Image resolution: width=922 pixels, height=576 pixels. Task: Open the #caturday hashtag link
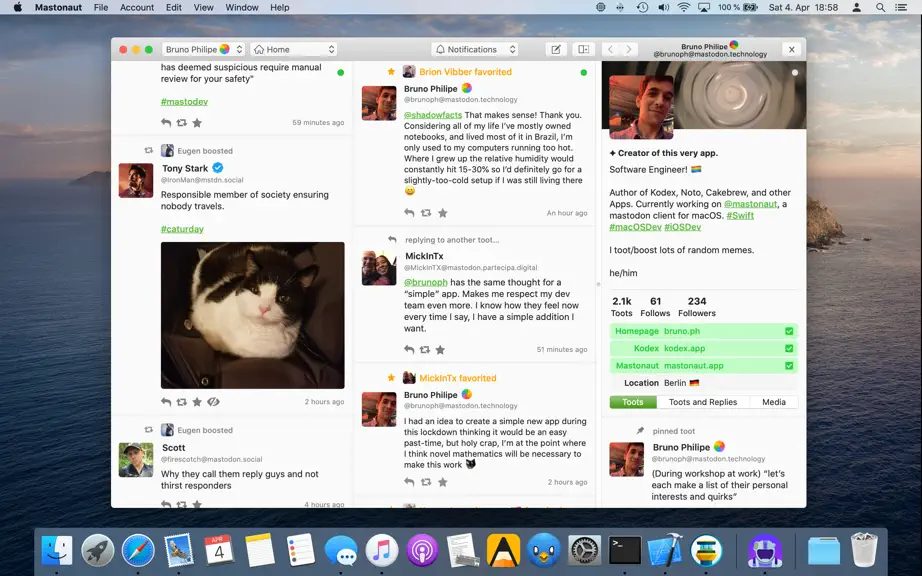tap(182, 229)
